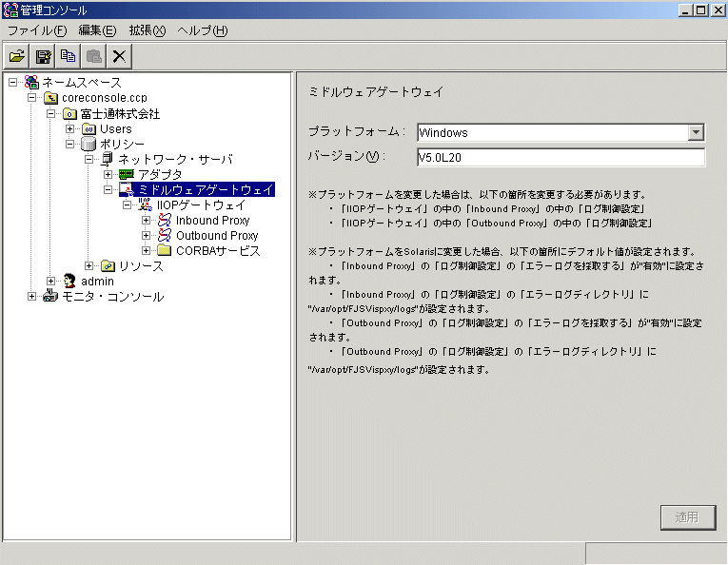Collapse the 富士通株式会社 node

click(x=51, y=113)
